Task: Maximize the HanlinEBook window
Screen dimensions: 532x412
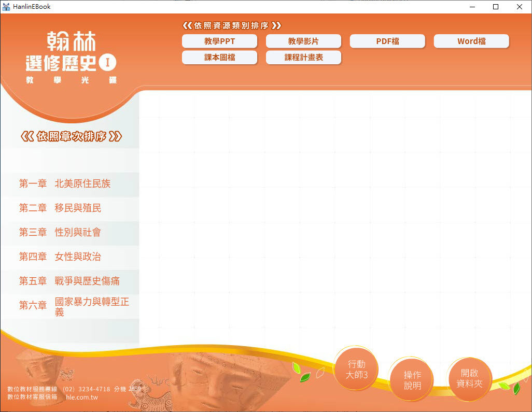Action: pos(496,7)
